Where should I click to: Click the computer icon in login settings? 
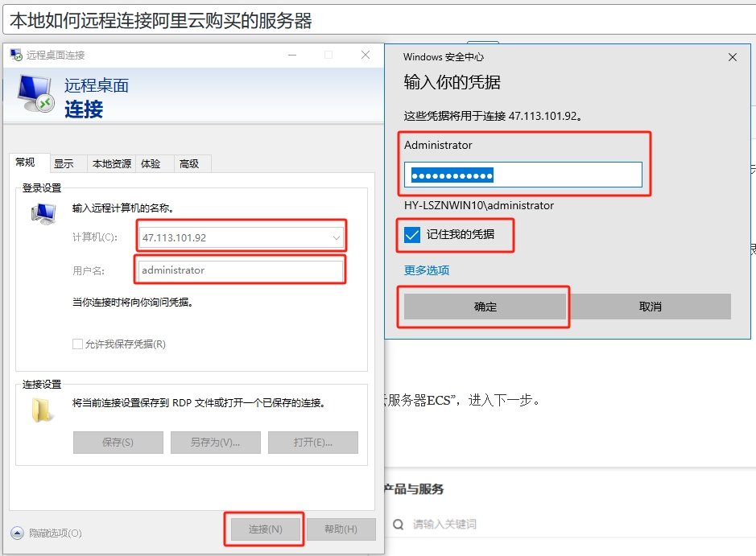pos(43,214)
